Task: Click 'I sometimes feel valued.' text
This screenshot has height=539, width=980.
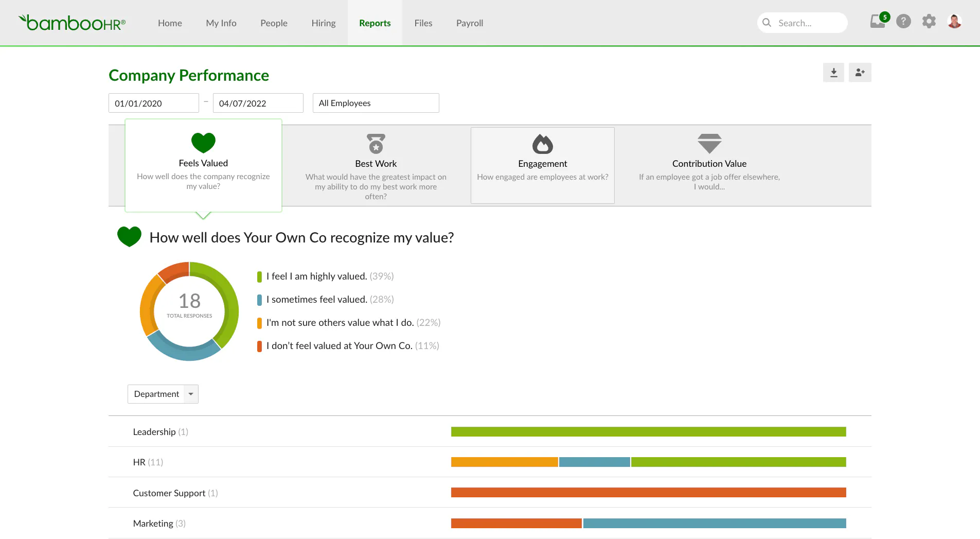Action: (317, 300)
